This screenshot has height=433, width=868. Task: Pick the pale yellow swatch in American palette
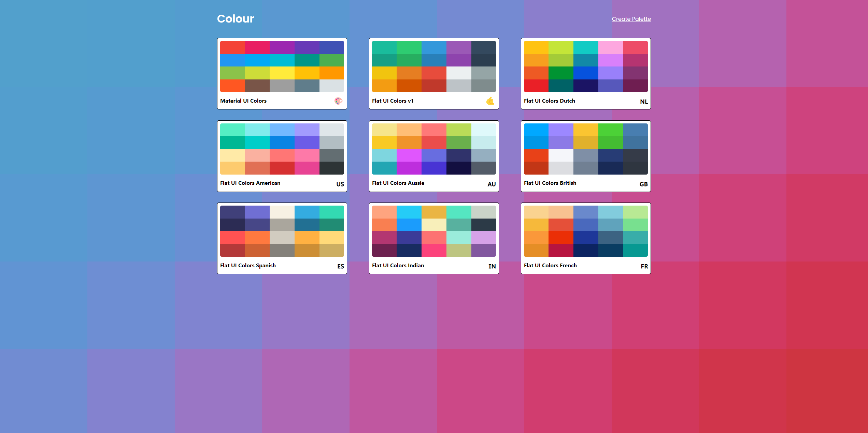point(232,155)
